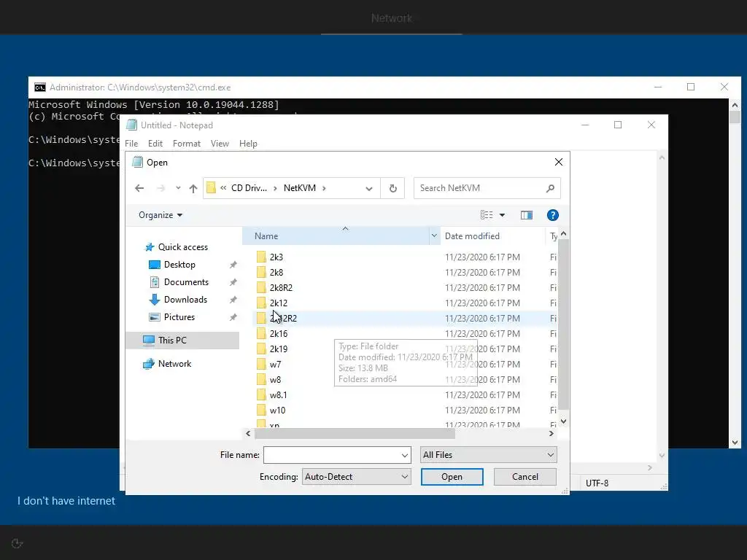
Task: Change view layout icon
Action: [x=487, y=215]
